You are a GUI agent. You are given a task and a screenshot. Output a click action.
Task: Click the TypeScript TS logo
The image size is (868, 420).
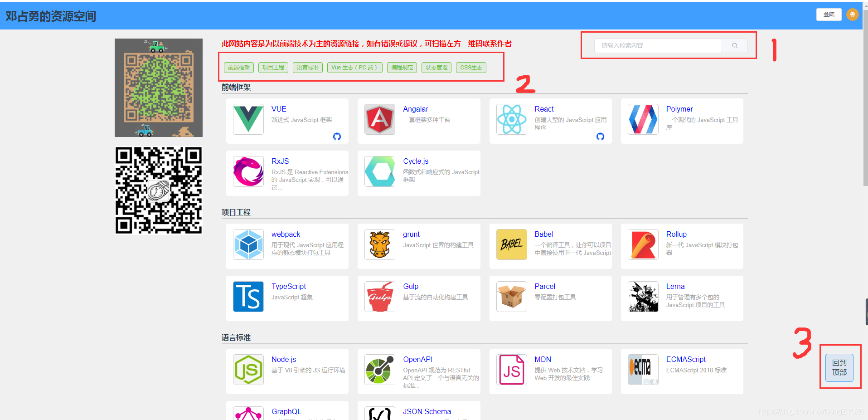(248, 297)
